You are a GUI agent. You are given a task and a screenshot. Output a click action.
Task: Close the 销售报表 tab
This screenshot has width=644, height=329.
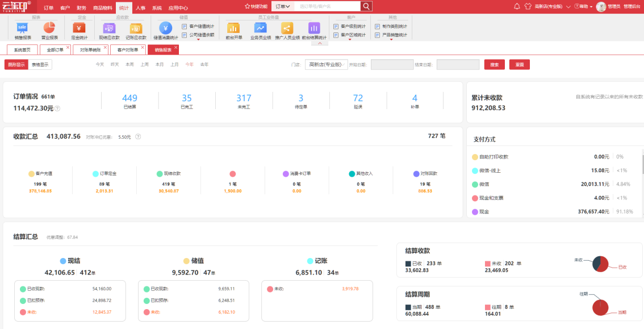click(x=176, y=47)
